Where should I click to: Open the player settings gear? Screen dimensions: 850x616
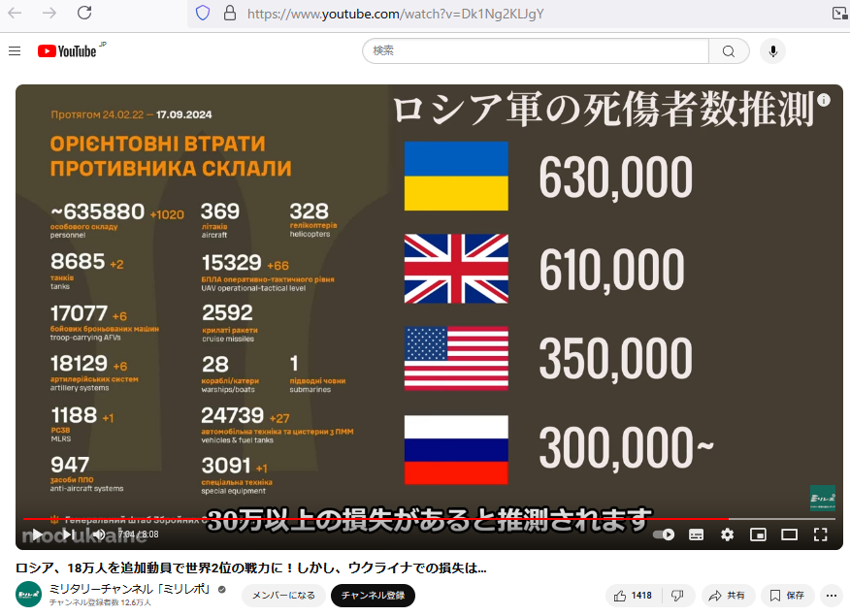pos(727,535)
